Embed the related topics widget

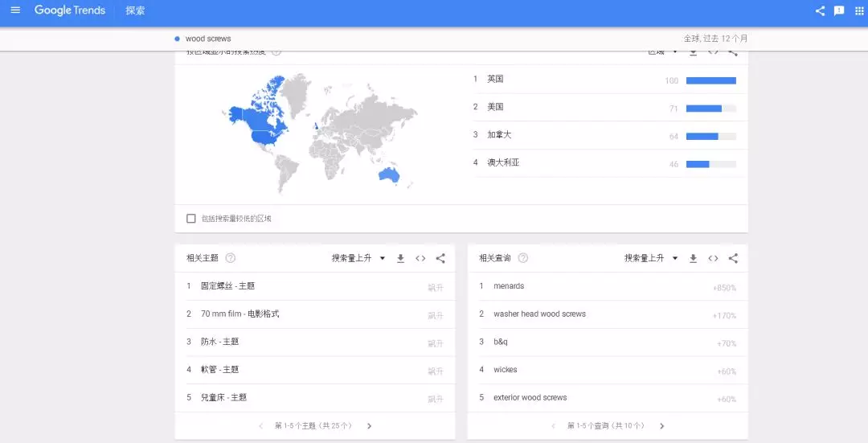point(420,258)
